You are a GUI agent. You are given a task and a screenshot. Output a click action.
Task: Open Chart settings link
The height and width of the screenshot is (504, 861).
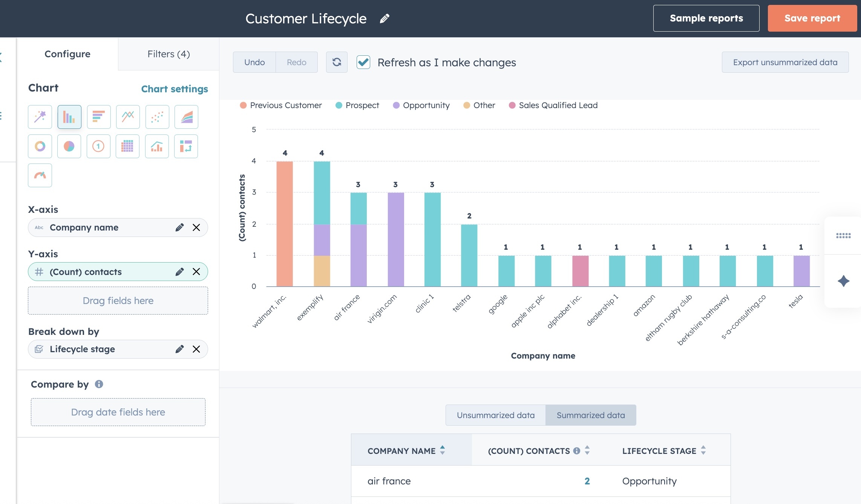pyautogui.click(x=175, y=89)
